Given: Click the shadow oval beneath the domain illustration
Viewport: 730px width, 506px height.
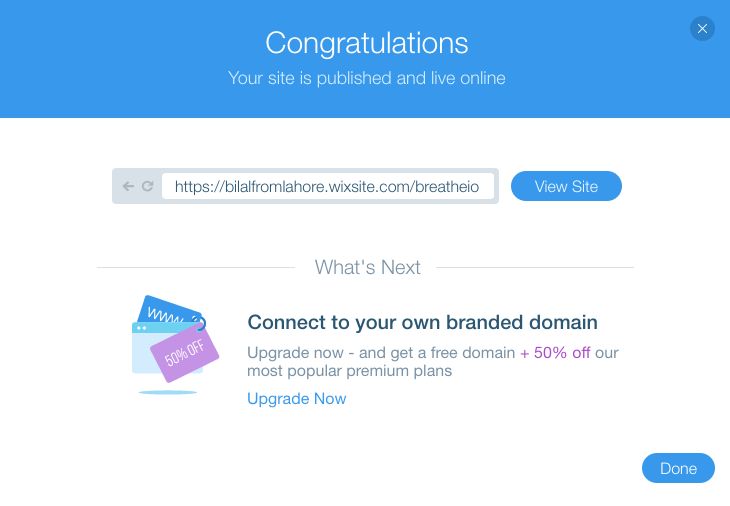Looking at the screenshot, I should tap(168, 391).
